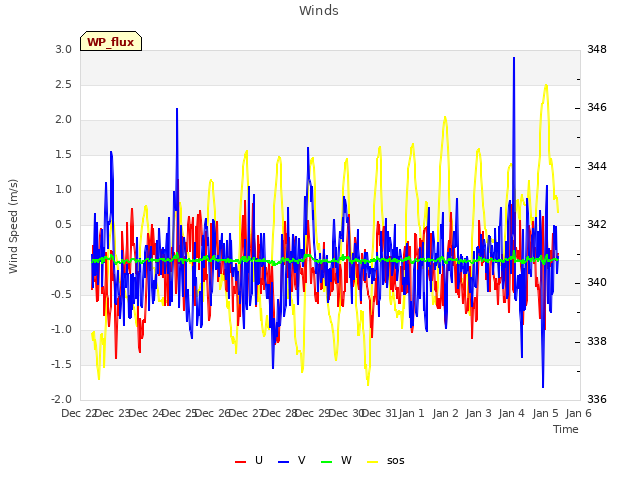Click the '-1.5' left axis value
The height and width of the screenshot is (480, 640).
point(61,365)
